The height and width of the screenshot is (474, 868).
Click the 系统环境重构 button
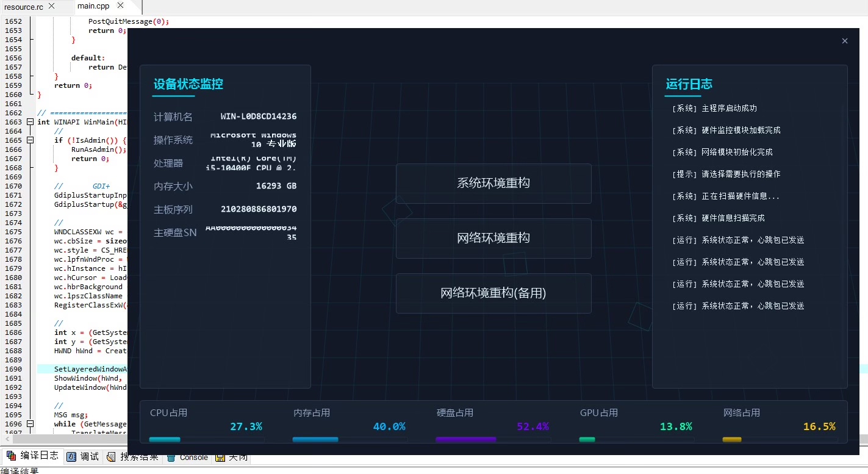click(x=493, y=184)
